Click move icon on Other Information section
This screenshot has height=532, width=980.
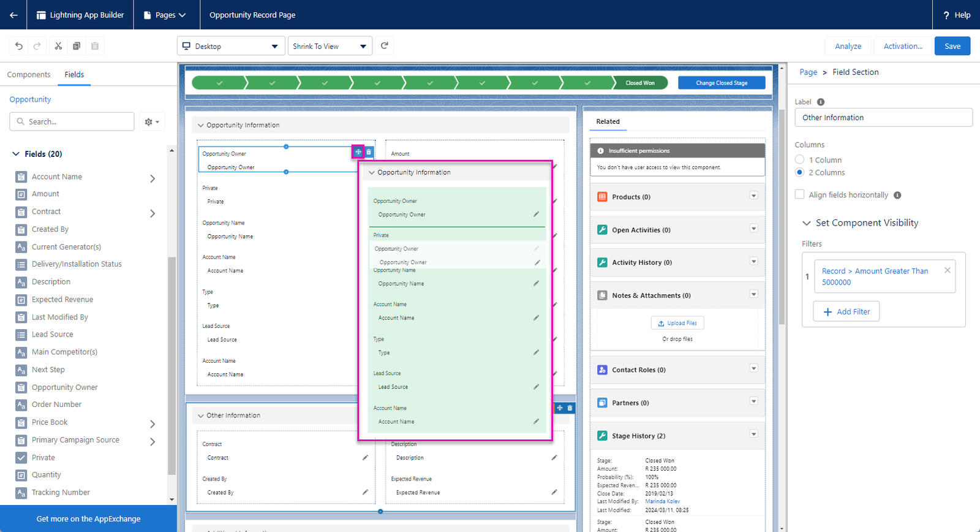point(560,408)
